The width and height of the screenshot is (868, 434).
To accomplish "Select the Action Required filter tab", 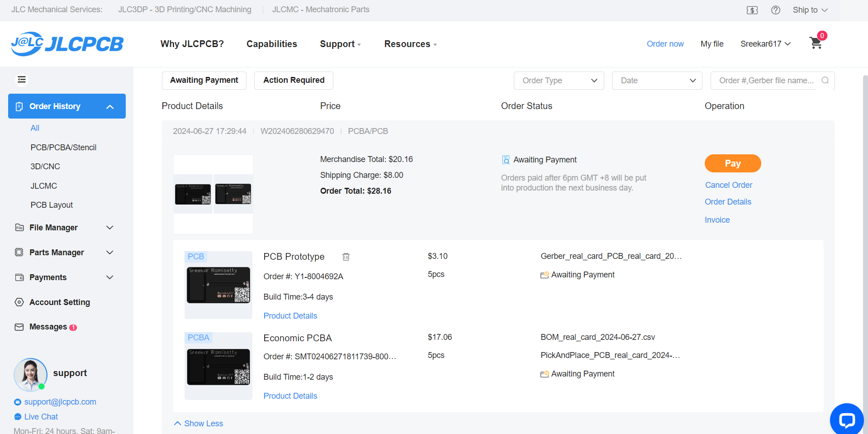I will (x=294, y=81).
